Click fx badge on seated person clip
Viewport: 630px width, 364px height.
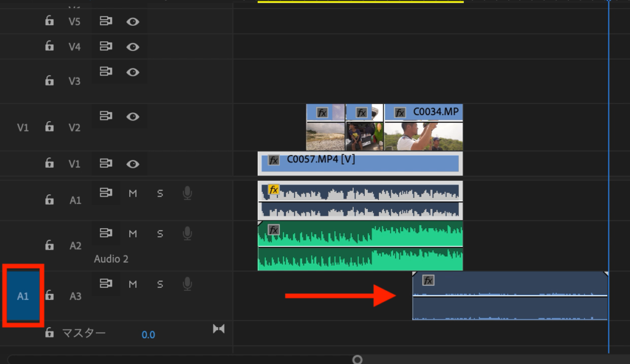tap(362, 113)
